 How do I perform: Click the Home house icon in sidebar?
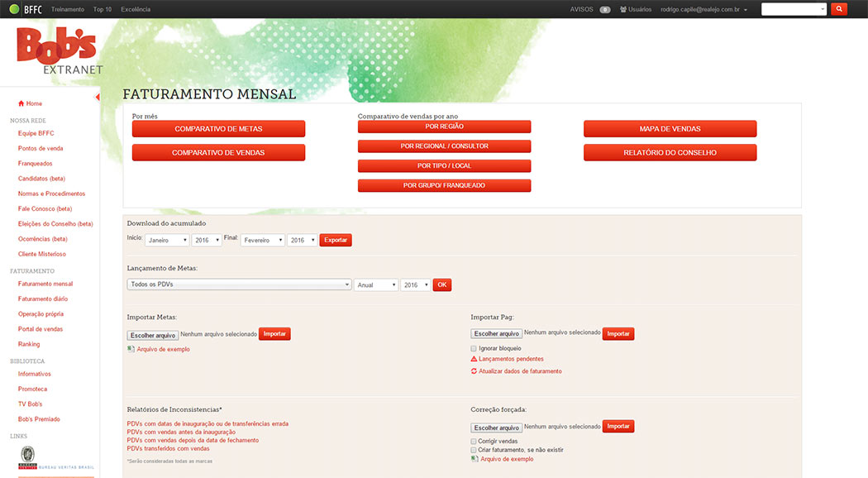click(x=21, y=103)
